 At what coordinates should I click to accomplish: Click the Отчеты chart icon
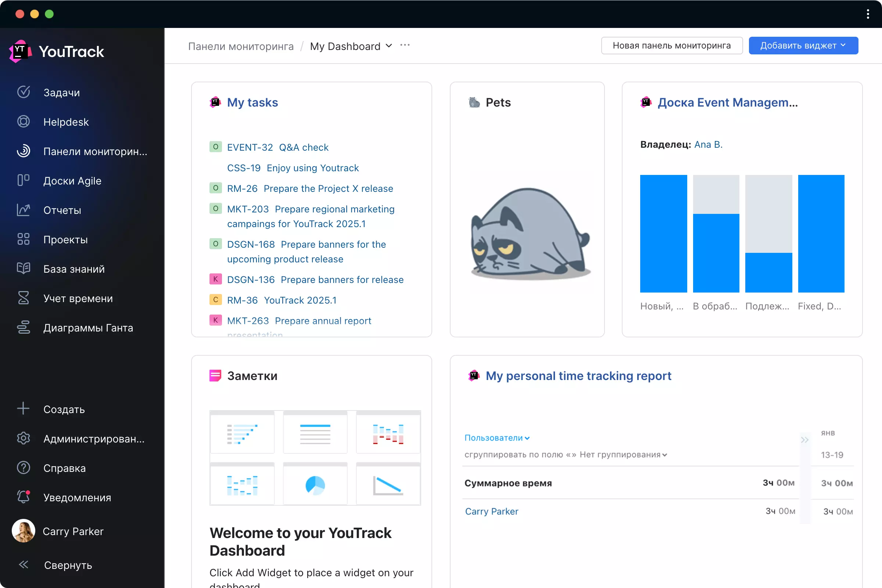[x=23, y=209]
